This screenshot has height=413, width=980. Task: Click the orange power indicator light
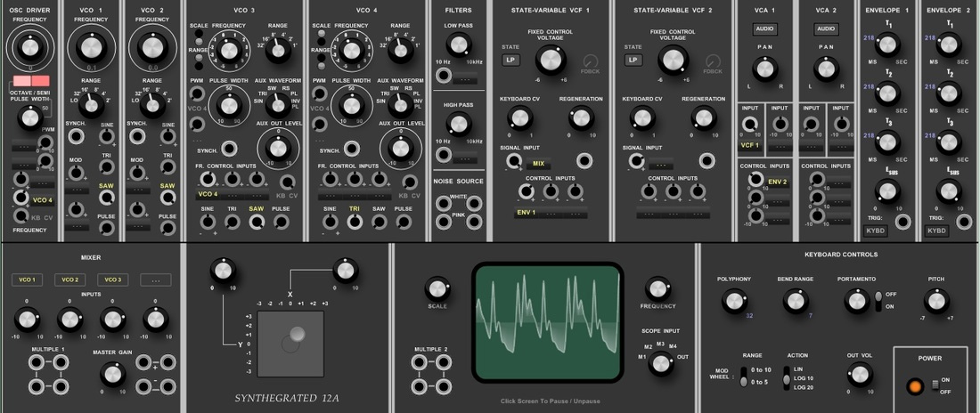point(915,387)
